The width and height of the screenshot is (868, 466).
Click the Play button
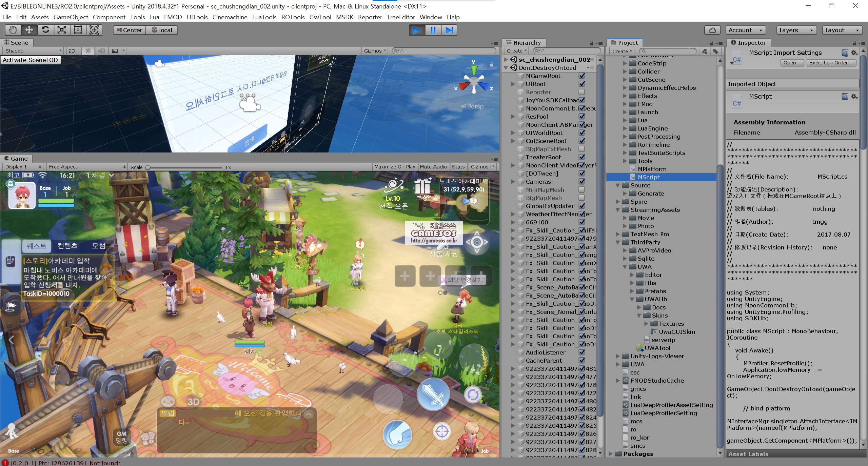417,30
